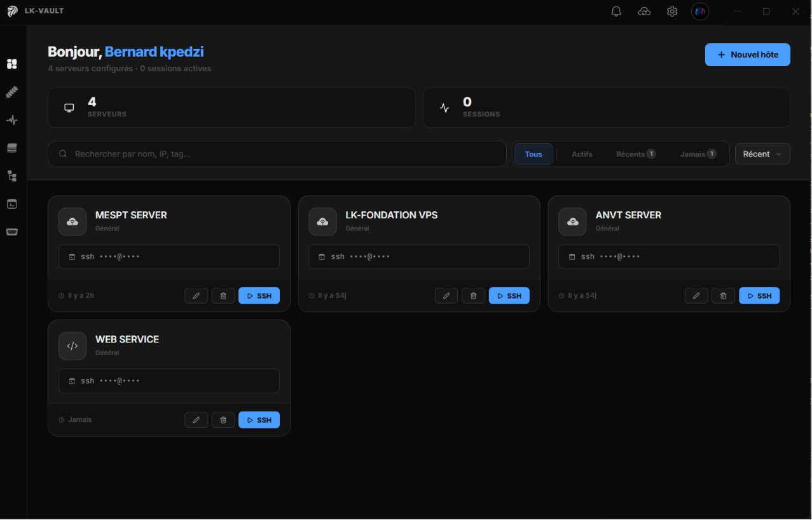Open the tree hierarchy sidebar icon
The height and width of the screenshot is (520, 812).
point(11,176)
